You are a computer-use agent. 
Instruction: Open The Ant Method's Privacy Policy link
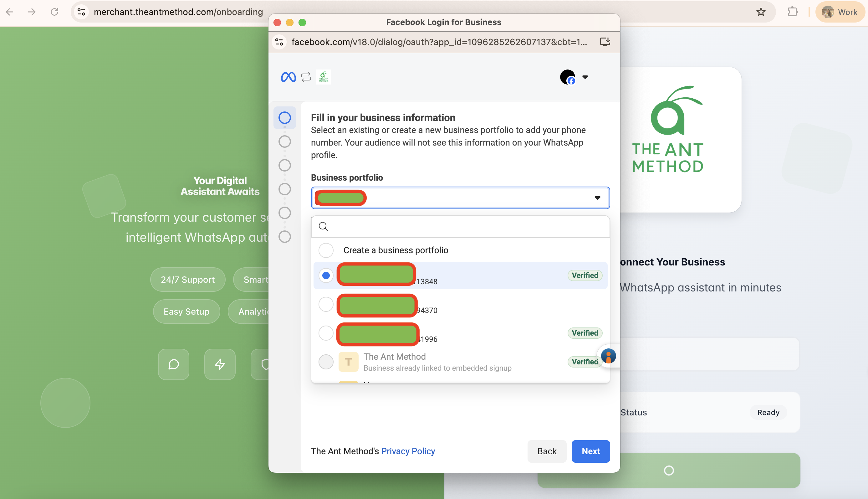pos(408,451)
